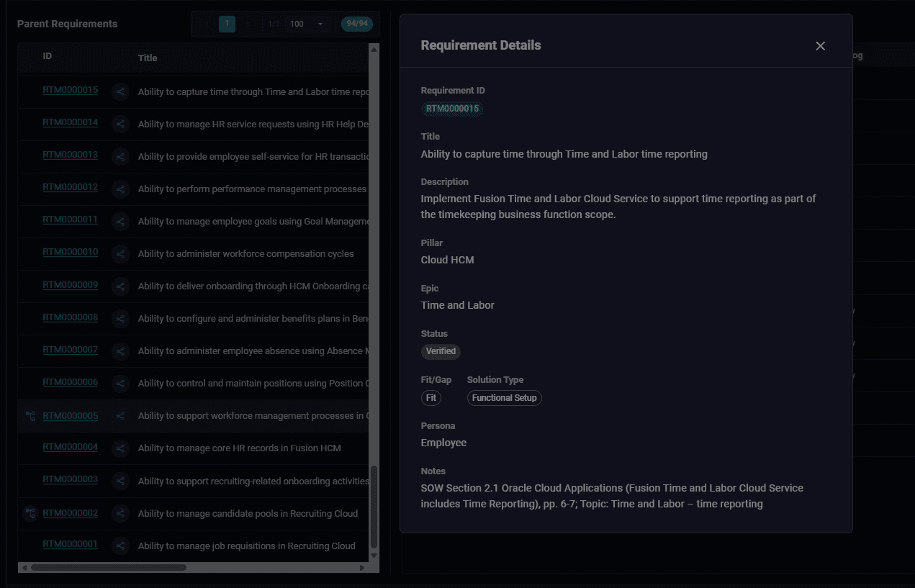
Task: Open requirement link RTM0000004
Action: click(x=71, y=447)
